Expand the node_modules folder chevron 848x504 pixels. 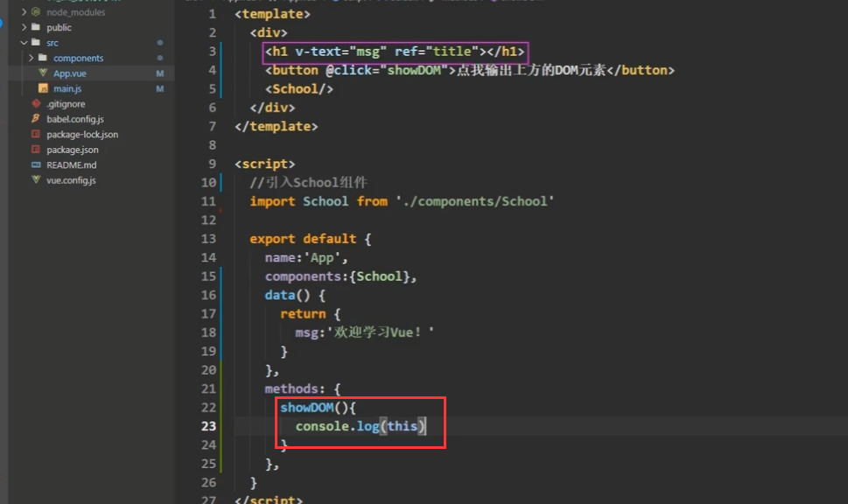(24, 12)
